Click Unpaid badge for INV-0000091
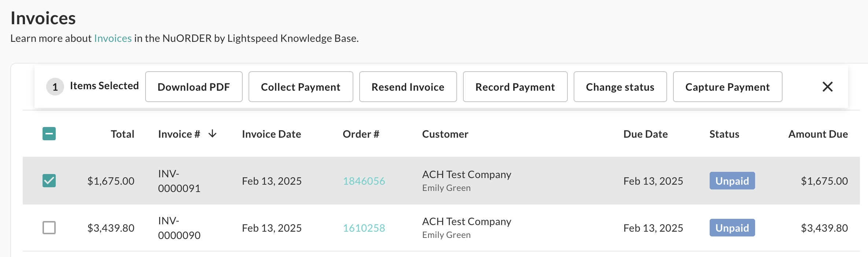The image size is (868, 257). [732, 181]
